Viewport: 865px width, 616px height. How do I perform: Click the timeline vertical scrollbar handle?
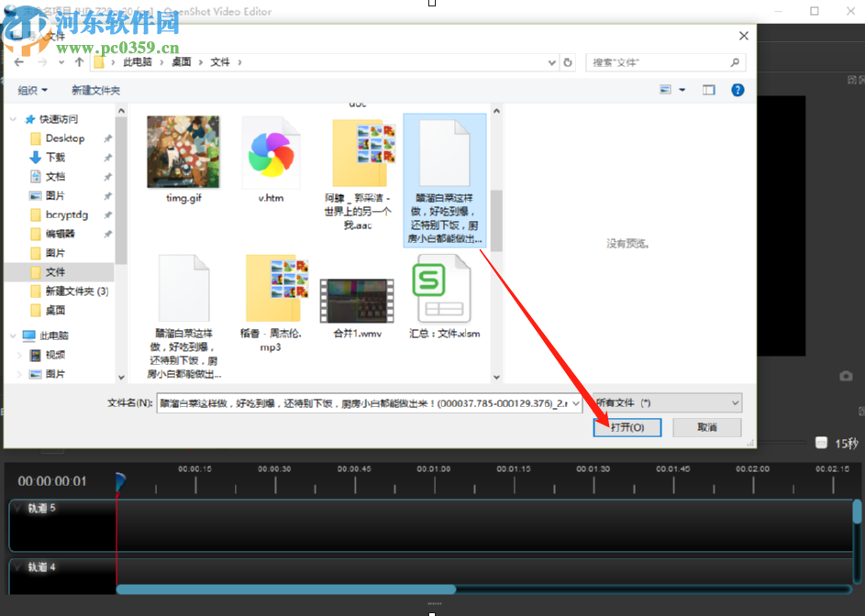click(857, 511)
